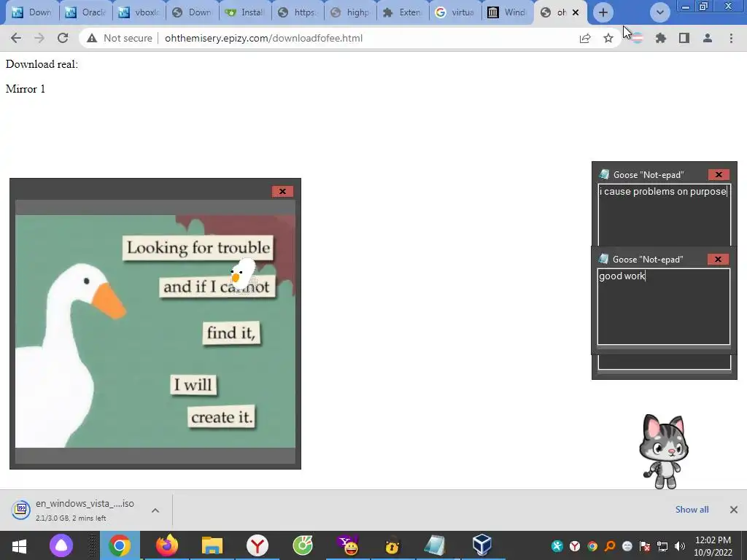Open the Extensions puzzle icon
This screenshot has width=747, height=560.
pos(661,38)
